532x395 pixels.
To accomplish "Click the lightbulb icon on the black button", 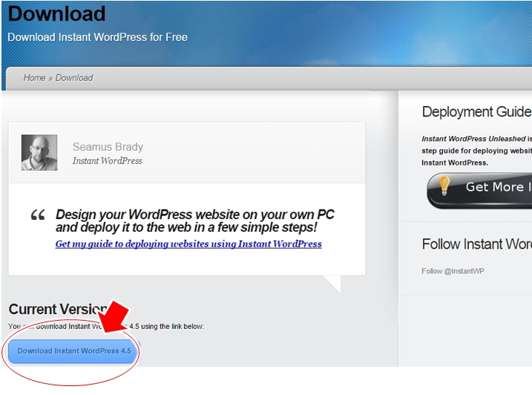I will click(x=444, y=186).
